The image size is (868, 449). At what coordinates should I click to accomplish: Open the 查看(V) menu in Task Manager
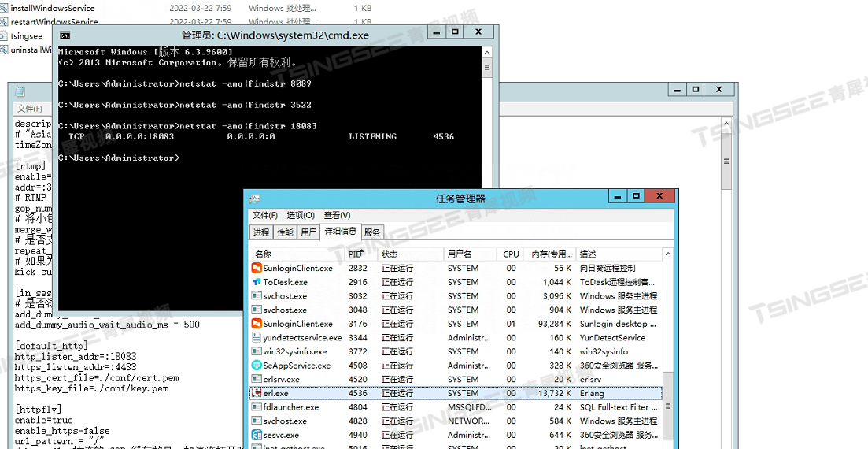(x=337, y=215)
